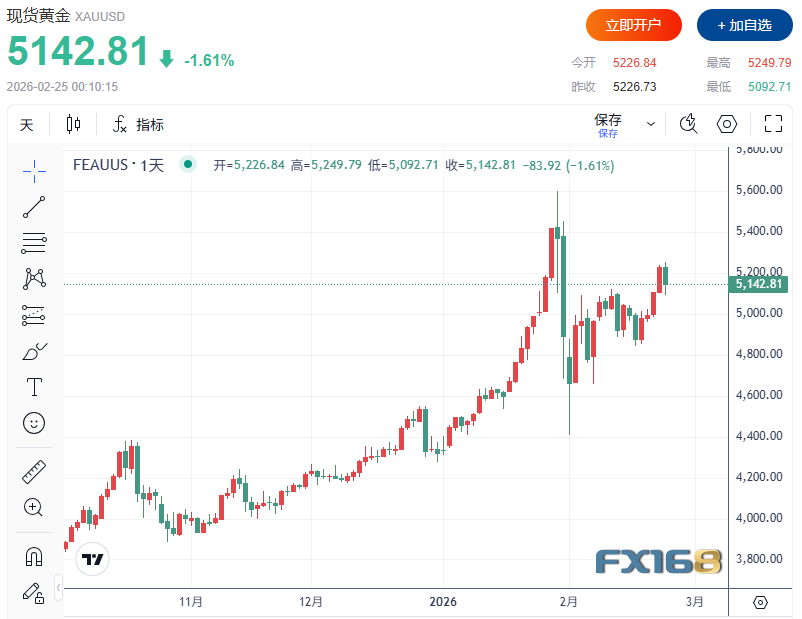This screenshot has width=802, height=619.
Task: Open the emoji icons tool
Action: pos(34,423)
